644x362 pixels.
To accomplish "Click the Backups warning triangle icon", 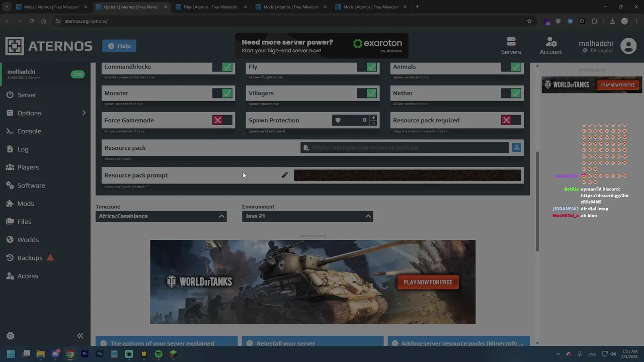I will (x=50, y=257).
